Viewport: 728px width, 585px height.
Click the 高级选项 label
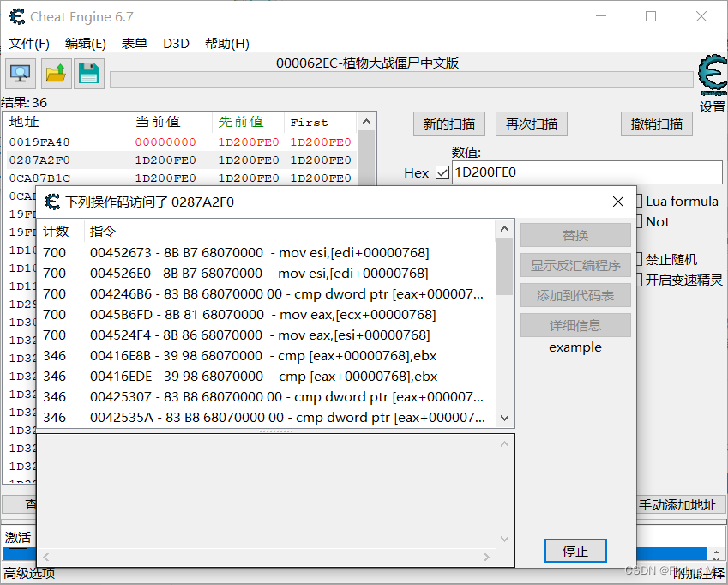tap(29, 573)
